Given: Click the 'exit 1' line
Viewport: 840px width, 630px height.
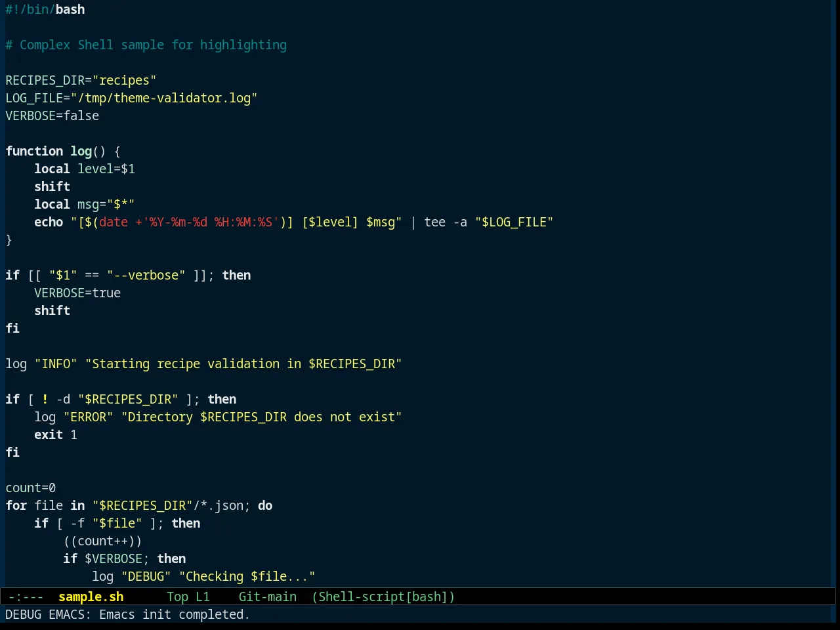Looking at the screenshot, I should 56,434.
